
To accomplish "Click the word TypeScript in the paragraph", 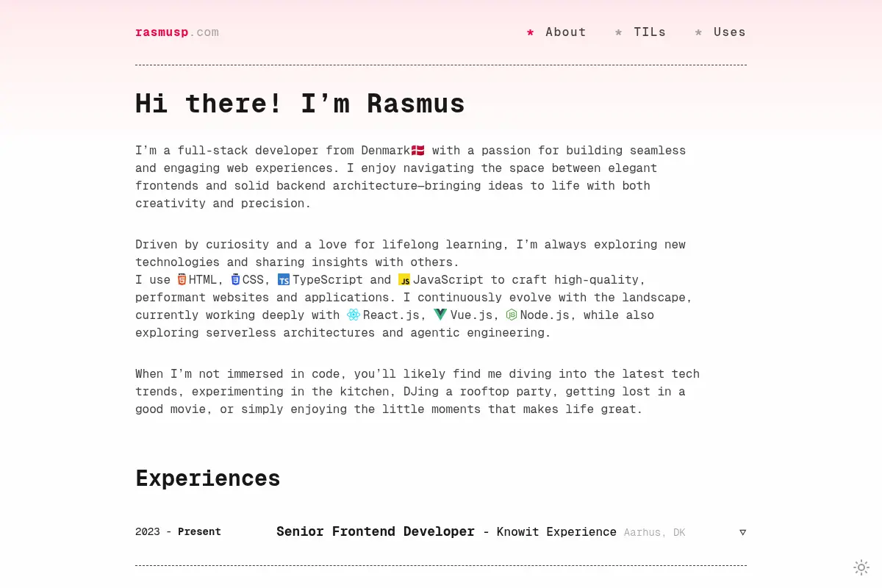I will [x=328, y=279].
